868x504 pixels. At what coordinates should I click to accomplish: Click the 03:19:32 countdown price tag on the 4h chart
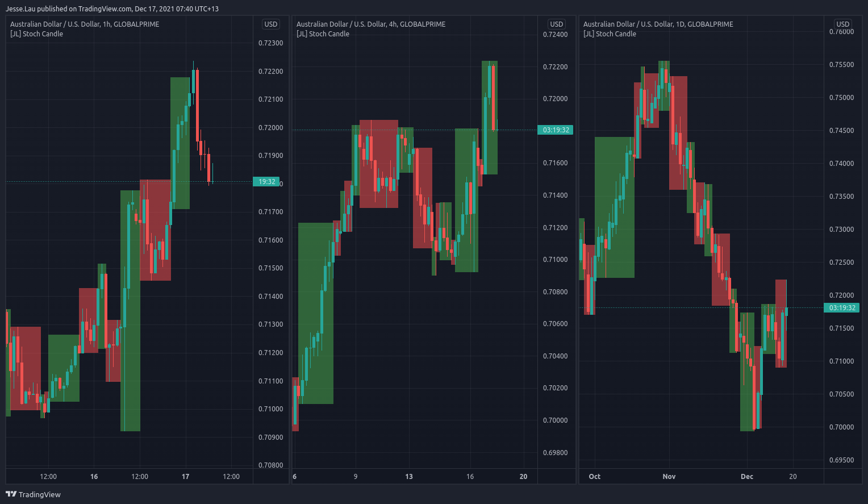(x=556, y=130)
